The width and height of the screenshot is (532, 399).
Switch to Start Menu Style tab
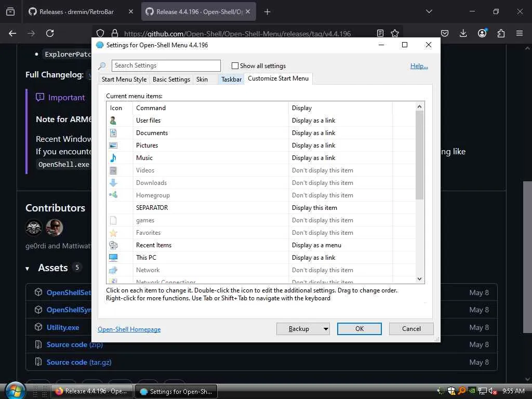[124, 79]
